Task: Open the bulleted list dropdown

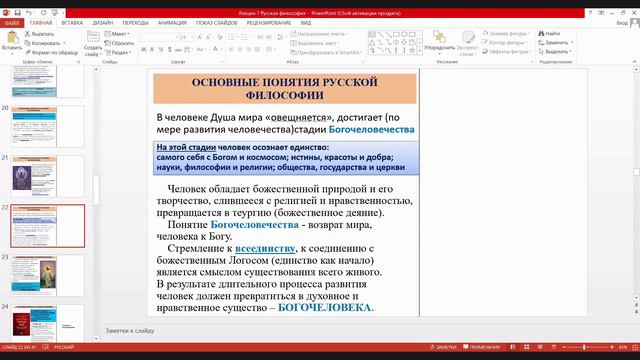Action: (237, 37)
